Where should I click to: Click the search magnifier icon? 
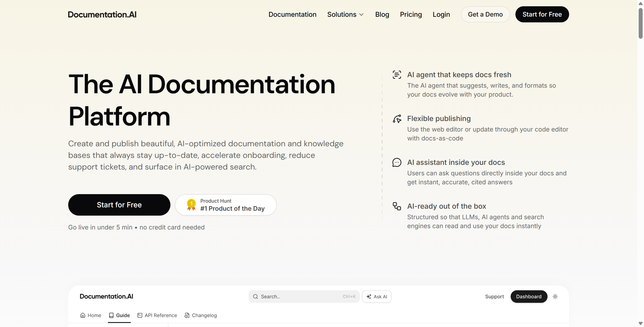(x=255, y=296)
